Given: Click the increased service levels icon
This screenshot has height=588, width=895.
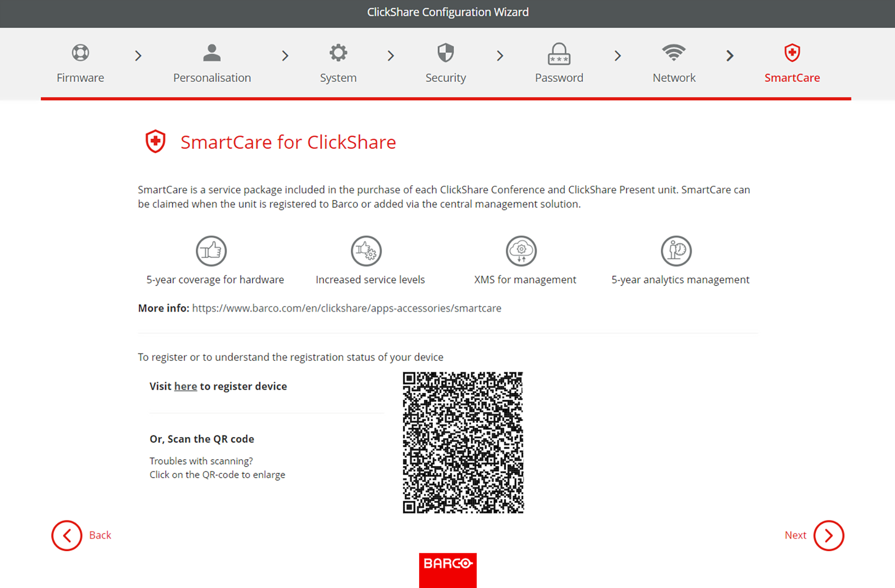Looking at the screenshot, I should pos(366,251).
